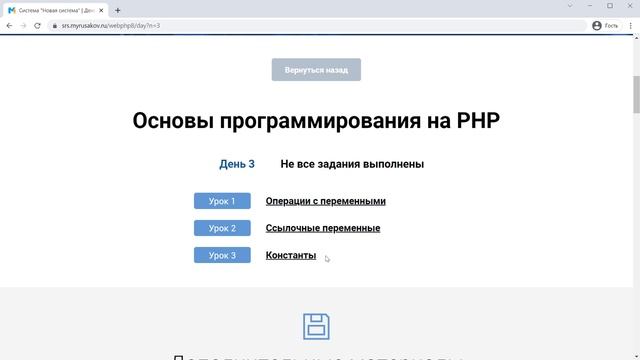Click the browser back arrow
640x360 pixels.
click(x=9, y=26)
